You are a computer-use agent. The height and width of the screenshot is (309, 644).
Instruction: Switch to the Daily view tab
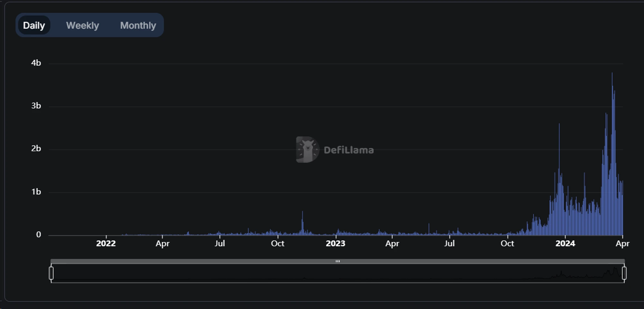[x=34, y=25]
